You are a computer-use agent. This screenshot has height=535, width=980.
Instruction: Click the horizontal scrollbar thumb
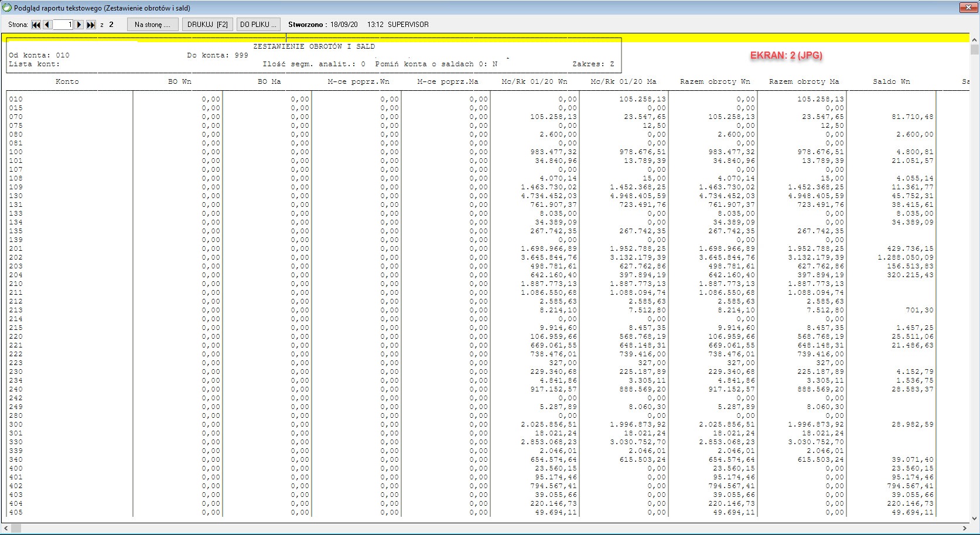[16, 529]
